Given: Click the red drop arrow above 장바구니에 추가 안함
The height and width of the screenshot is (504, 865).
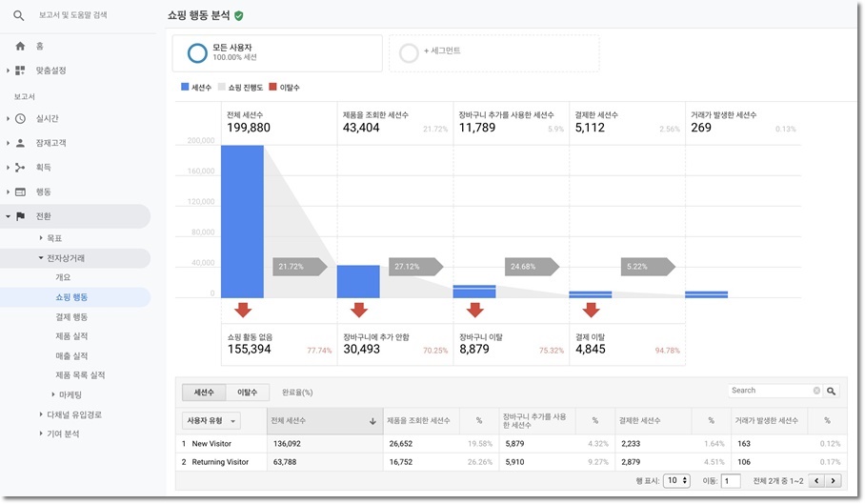Looking at the screenshot, I should point(358,310).
